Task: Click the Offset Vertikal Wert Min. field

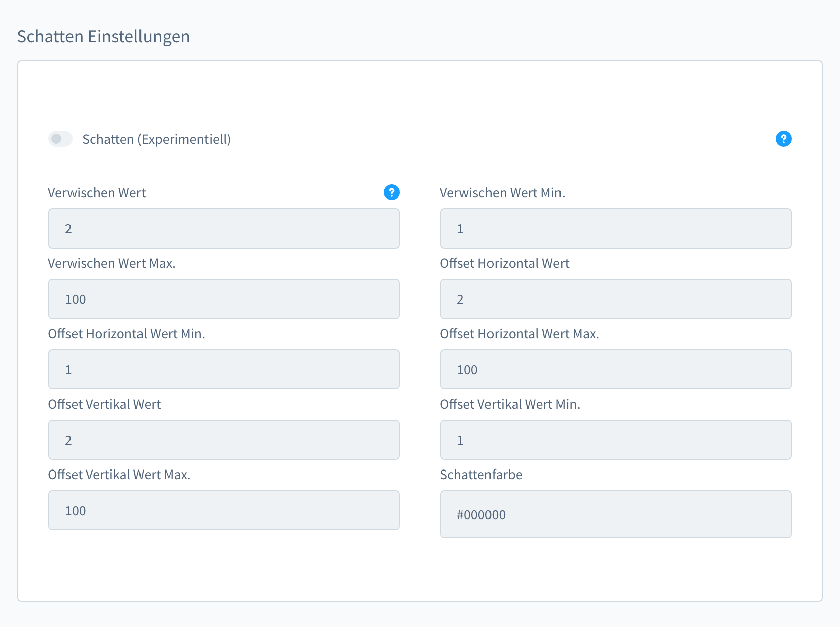Action: click(x=616, y=440)
